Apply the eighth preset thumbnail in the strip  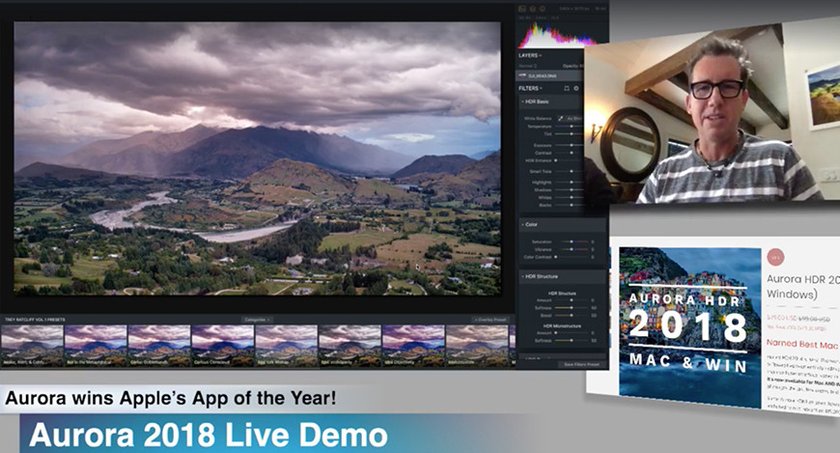coord(477,345)
